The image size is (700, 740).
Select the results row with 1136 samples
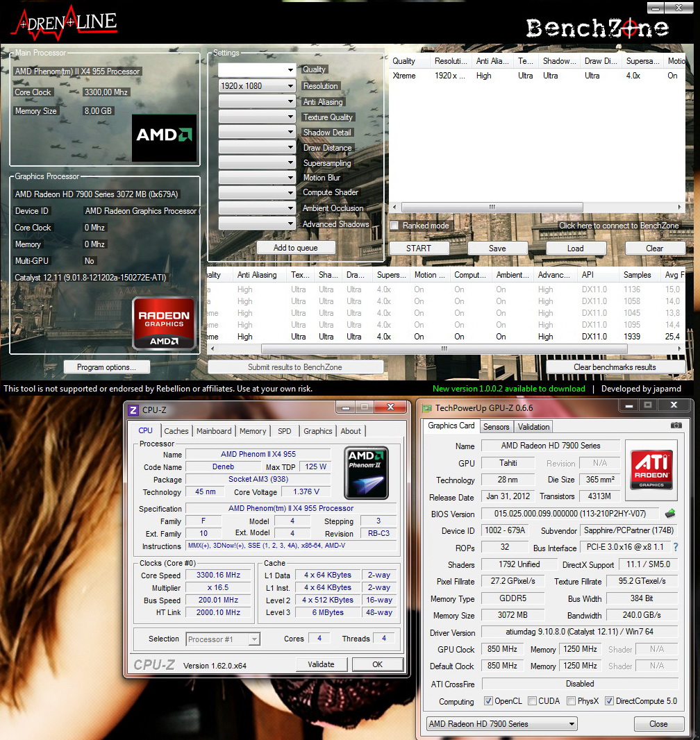pyautogui.click(x=446, y=289)
